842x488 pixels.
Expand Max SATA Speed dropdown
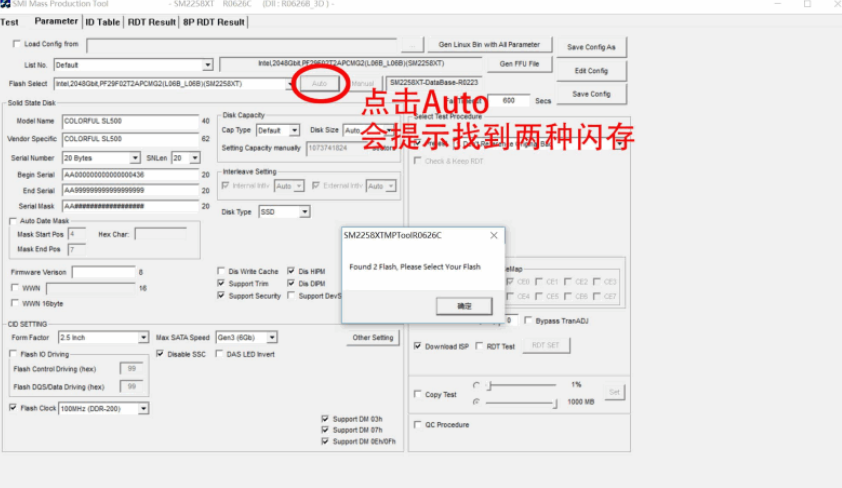272,338
